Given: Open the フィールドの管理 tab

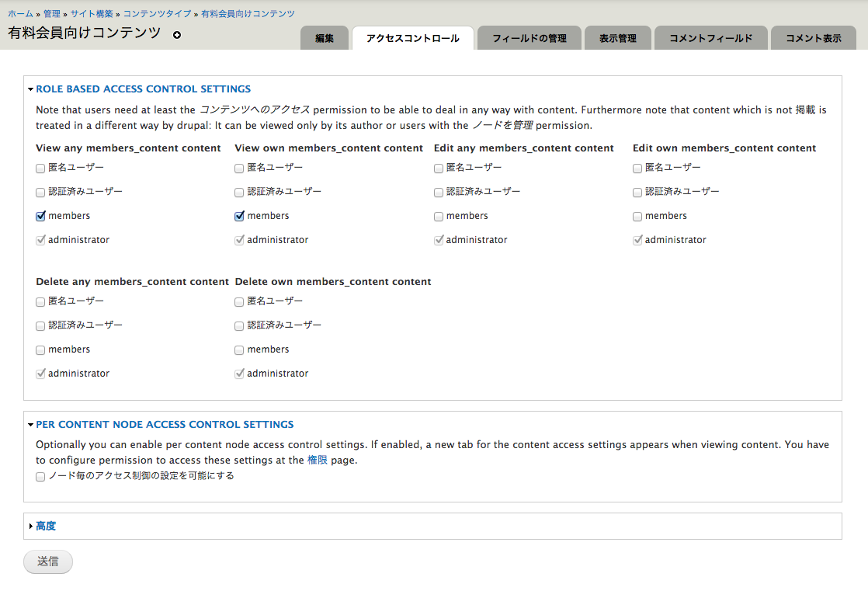Looking at the screenshot, I should [529, 37].
